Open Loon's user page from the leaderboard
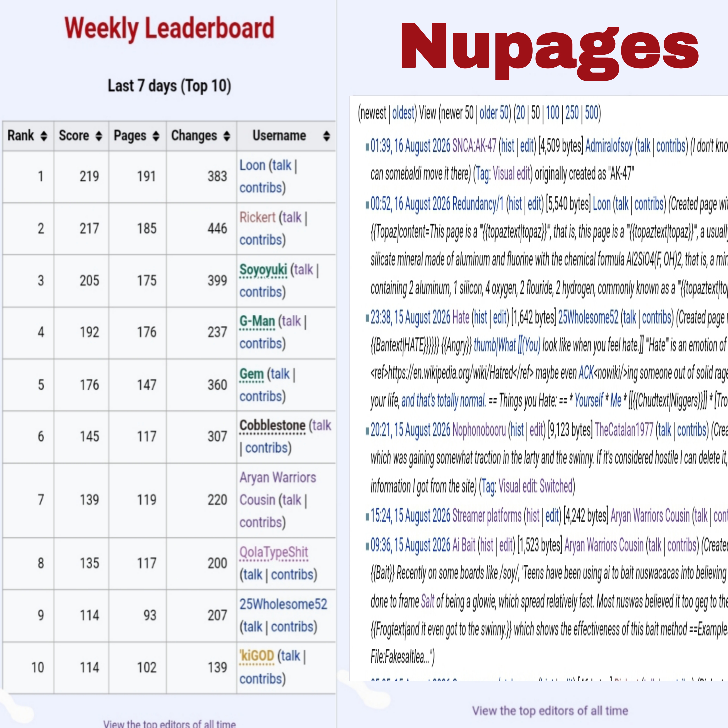This screenshot has width=728, height=728. point(252,165)
